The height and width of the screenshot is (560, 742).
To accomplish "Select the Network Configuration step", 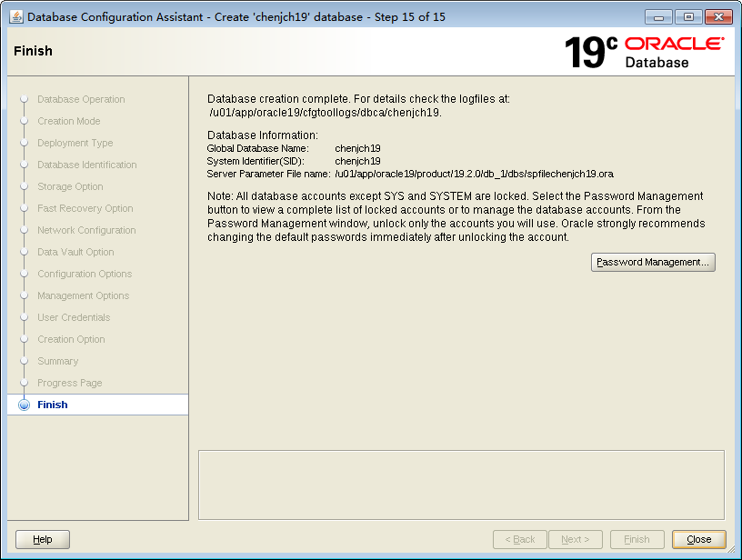I will pos(85,230).
